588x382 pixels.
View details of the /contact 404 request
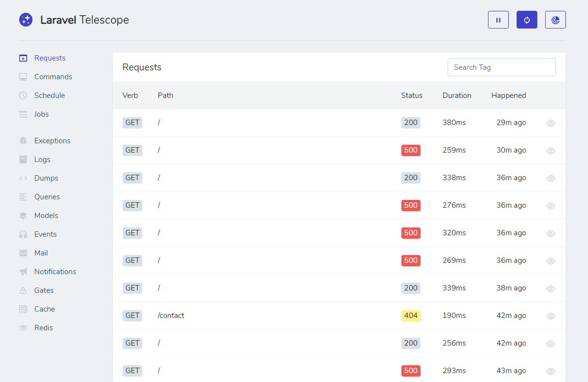point(551,316)
